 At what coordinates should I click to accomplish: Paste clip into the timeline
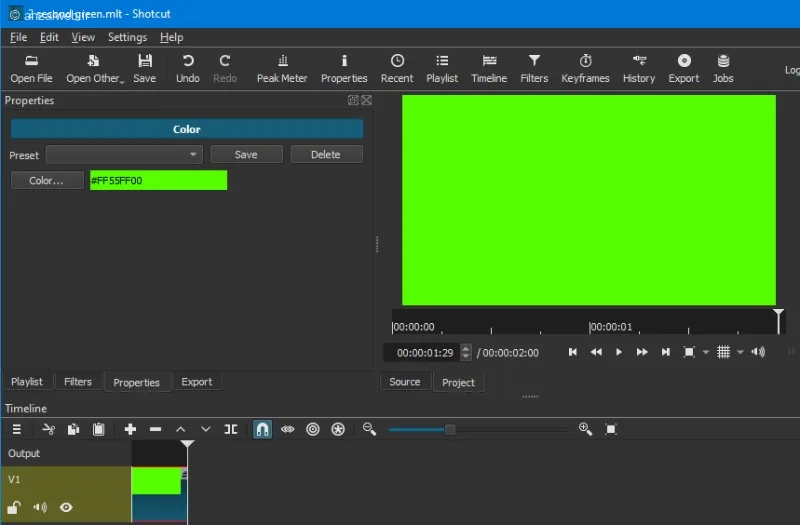click(98, 430)
